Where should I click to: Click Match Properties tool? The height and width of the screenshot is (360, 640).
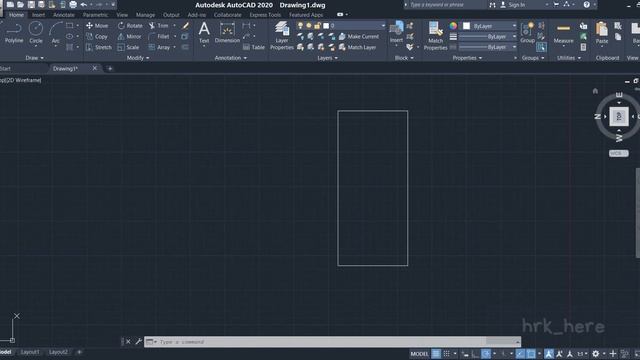(436, 36)
